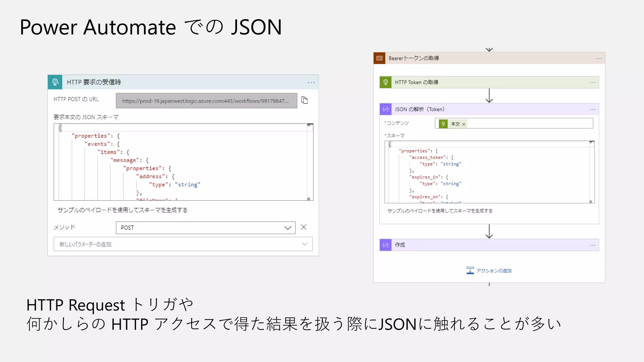Click the "expires_in" line in the Token schema
The width and height of the screenshot is (644, 362).
click(429, 177)
